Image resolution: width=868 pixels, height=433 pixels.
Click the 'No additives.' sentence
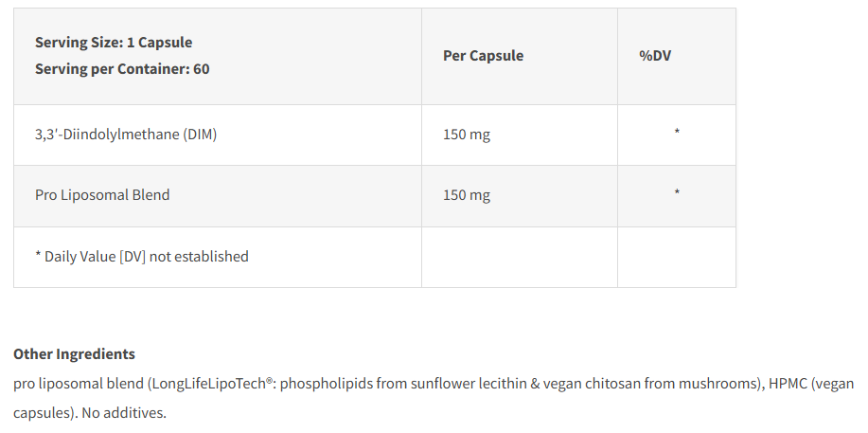124,412
